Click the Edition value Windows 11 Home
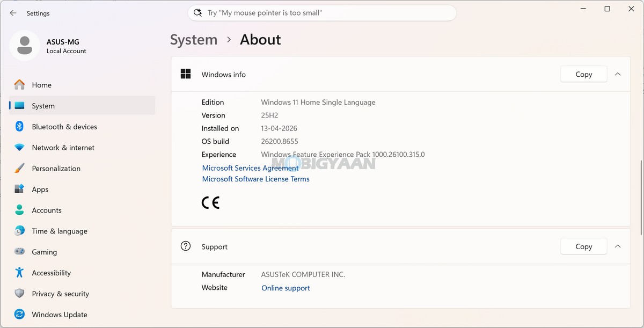644x328 pixels. 318,102
